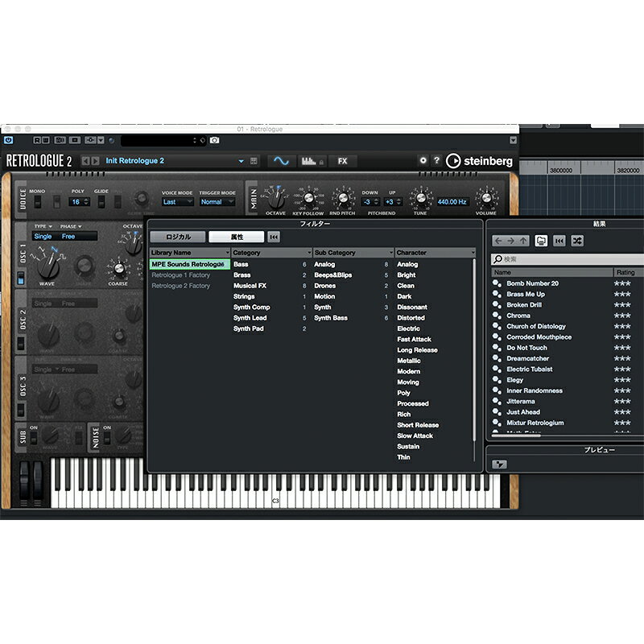Switch to the ロジカル tab
This screenshot has width=644, height=644.
tap(178, 237)
